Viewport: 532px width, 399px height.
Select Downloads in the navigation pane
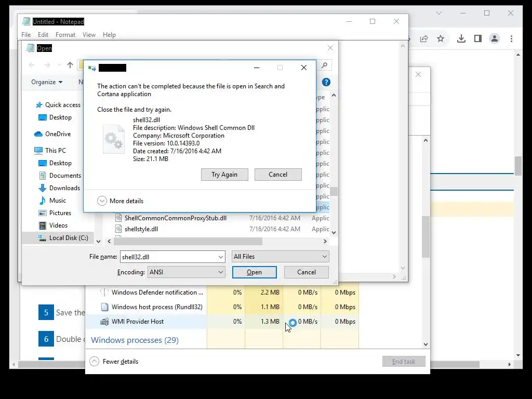pos(59,188)
